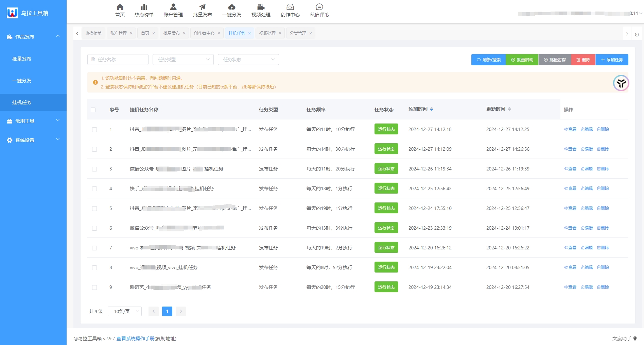Viewport: 644px width, 345px height.
Task: Click the 乌拉工具箱 logo icon
Action: click(12, 13)
